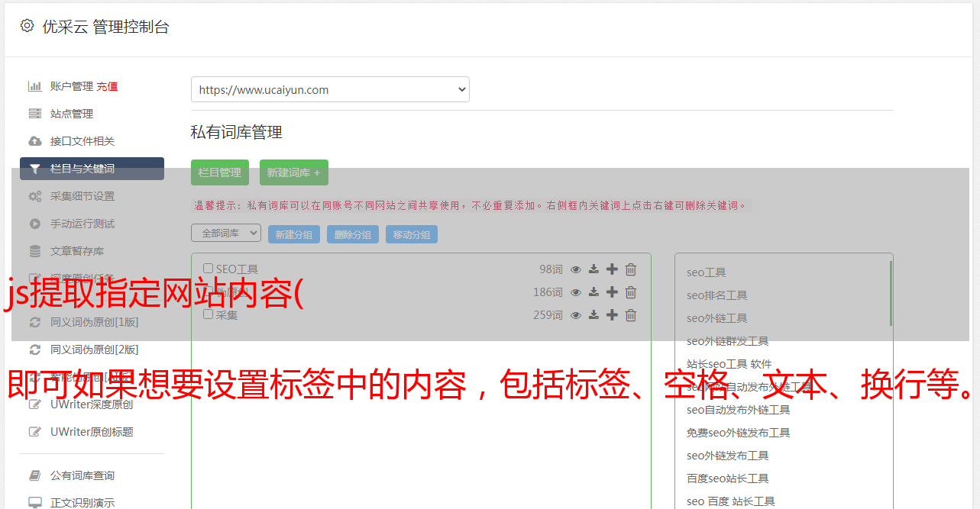Screen dimensions: 980x509
Task: Click the plus icon on the 186词 row
Action: point(612,292)
